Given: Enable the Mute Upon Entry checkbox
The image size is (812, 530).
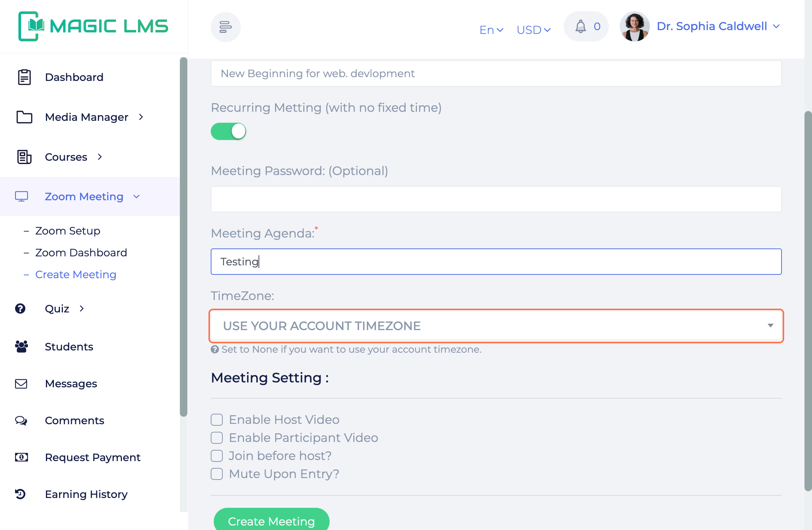Looking at the screenshot, I should [x=217, y=474].
